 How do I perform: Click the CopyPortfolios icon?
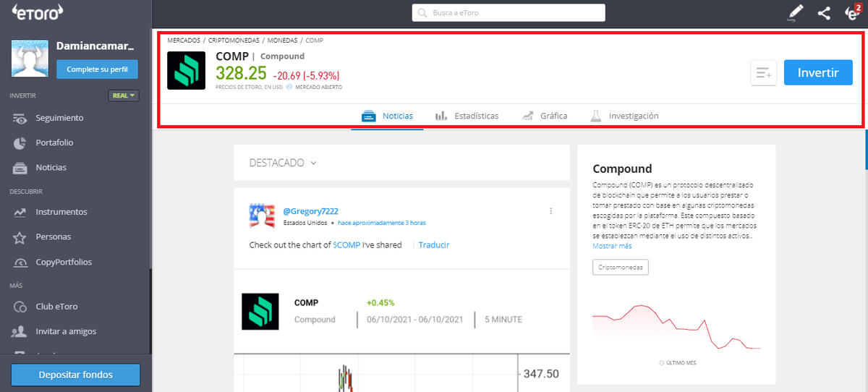tap(20, 262)
